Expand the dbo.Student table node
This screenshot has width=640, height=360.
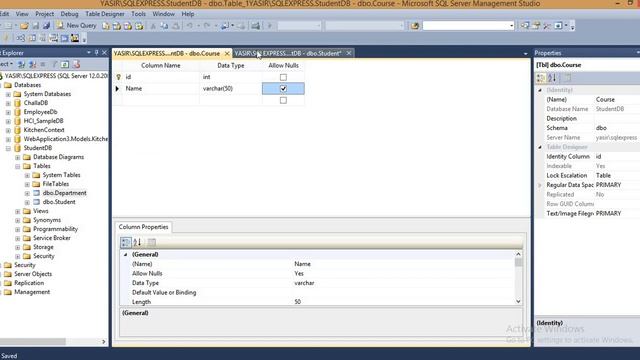click(x=27, y=202)
